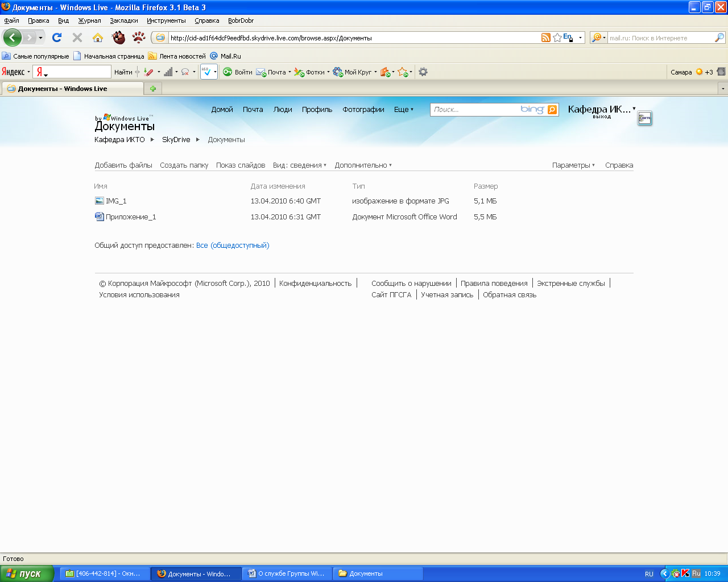Click the Yandex bar favorites star icon
Viewport: 728px width, 582px height.
pos(403,72)
